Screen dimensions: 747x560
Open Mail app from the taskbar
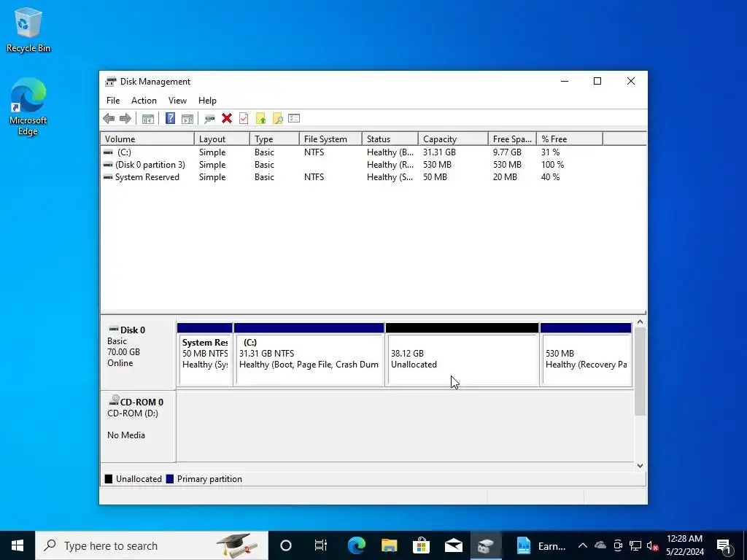(454, 545)
